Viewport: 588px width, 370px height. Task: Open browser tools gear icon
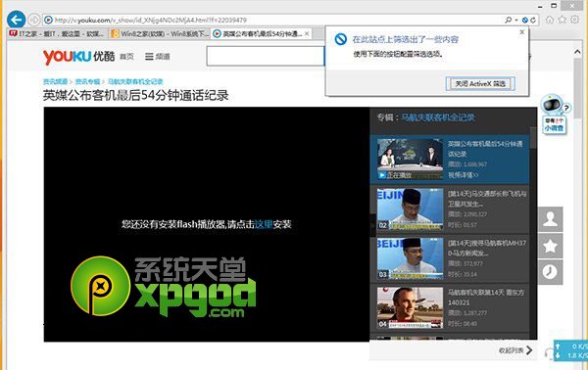[x=574, y=20]
